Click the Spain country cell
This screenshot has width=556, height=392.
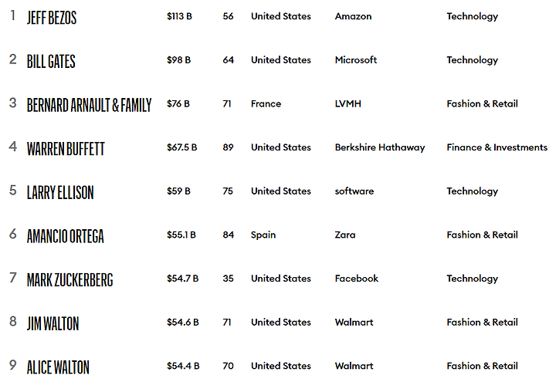tap(263, 235)
